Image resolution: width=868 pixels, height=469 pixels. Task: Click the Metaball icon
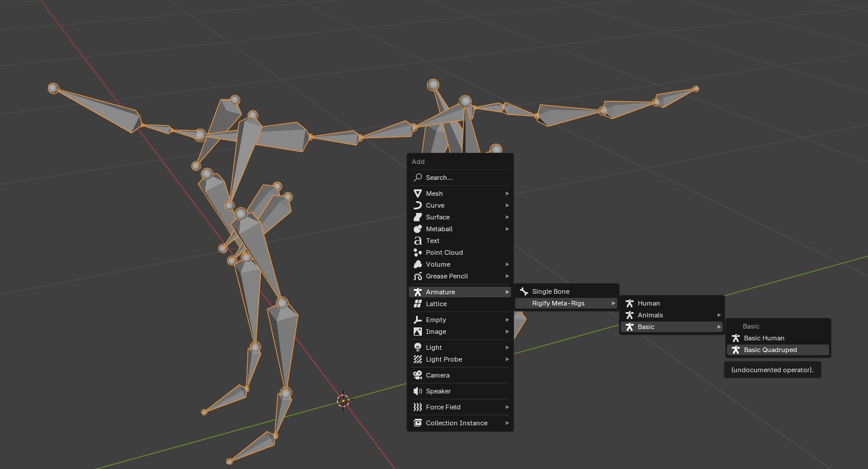click(418, 229)
